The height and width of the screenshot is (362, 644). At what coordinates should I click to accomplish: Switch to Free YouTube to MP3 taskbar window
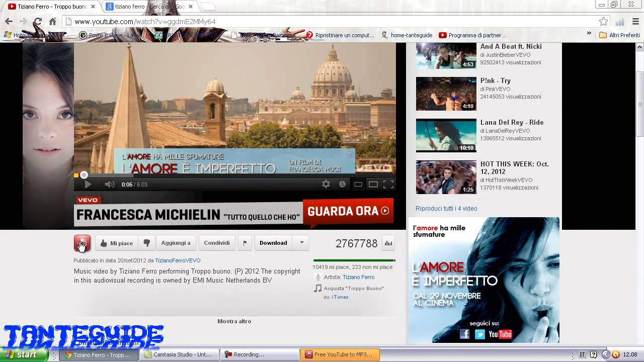coord(340,354)
